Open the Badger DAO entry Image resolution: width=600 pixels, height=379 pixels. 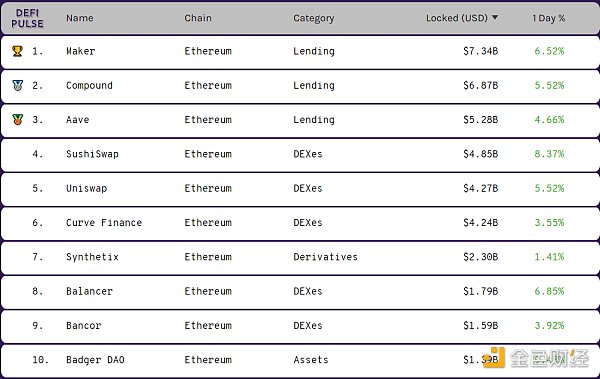click(95, 360)
